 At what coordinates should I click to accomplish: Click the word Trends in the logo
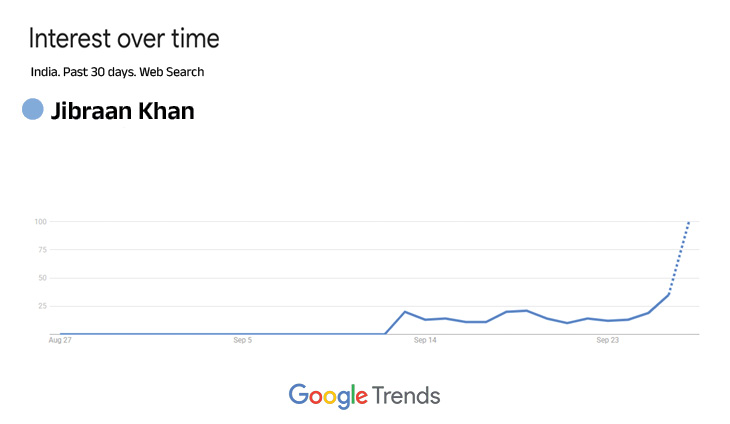point(406,395)
